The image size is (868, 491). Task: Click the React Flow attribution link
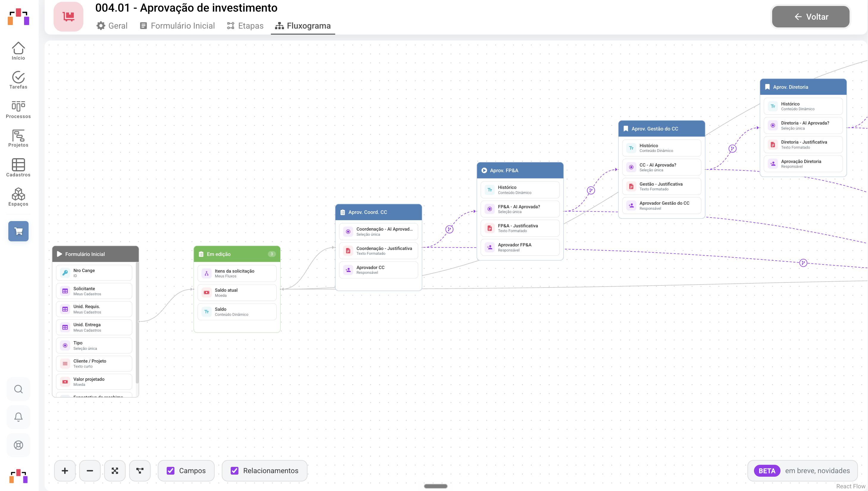pos(850,486)
